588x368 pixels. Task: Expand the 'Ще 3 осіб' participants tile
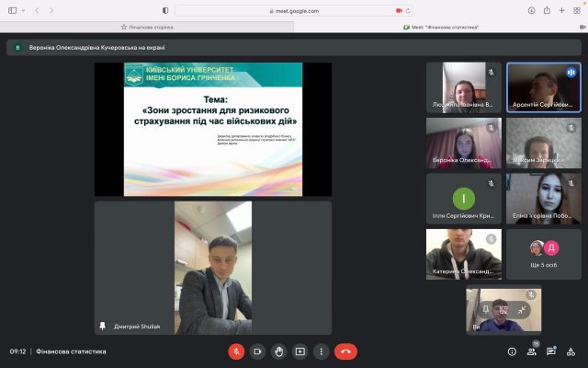coord(543,254)
